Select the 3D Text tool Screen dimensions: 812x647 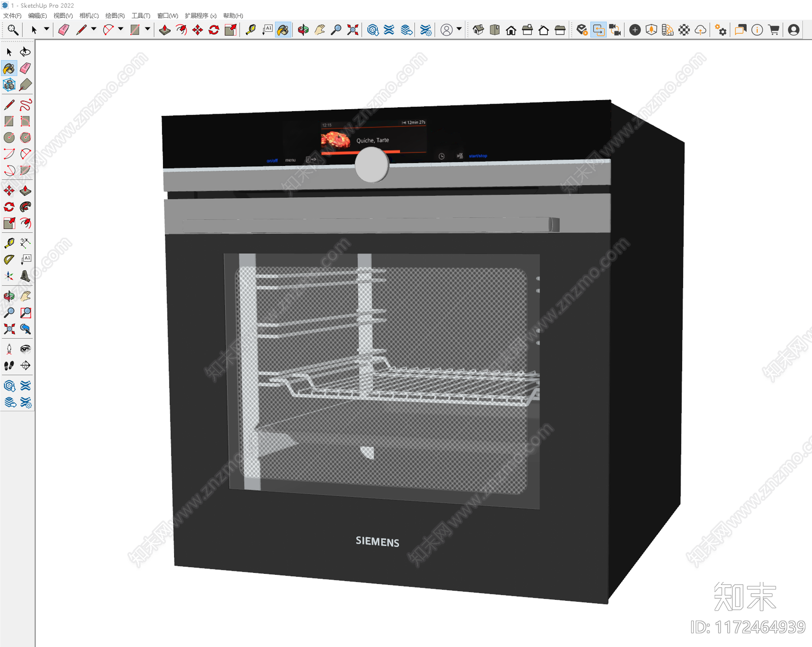tap(25, 276)
